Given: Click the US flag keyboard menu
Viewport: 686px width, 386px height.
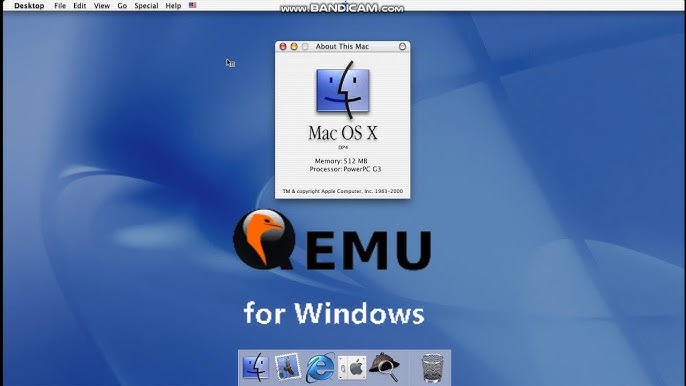Looking at the screenshot, I should tap(192, 5).
